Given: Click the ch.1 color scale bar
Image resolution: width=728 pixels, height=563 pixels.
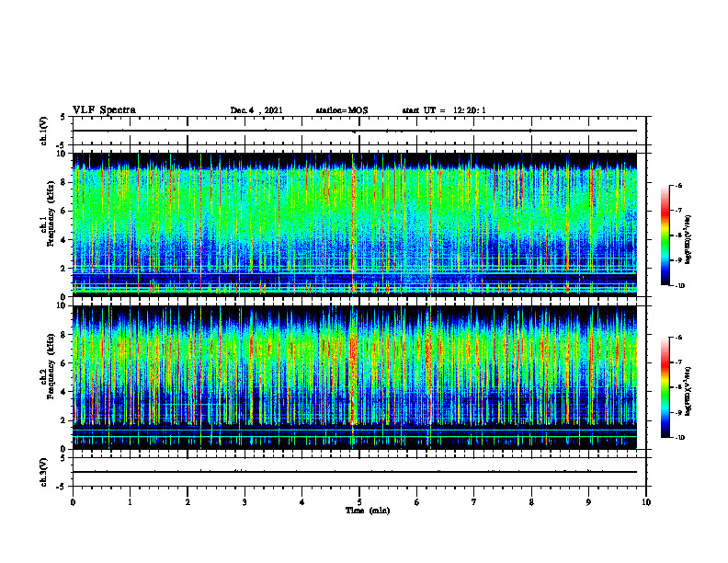Looking at the screenshot, I should tap(665, 236).
